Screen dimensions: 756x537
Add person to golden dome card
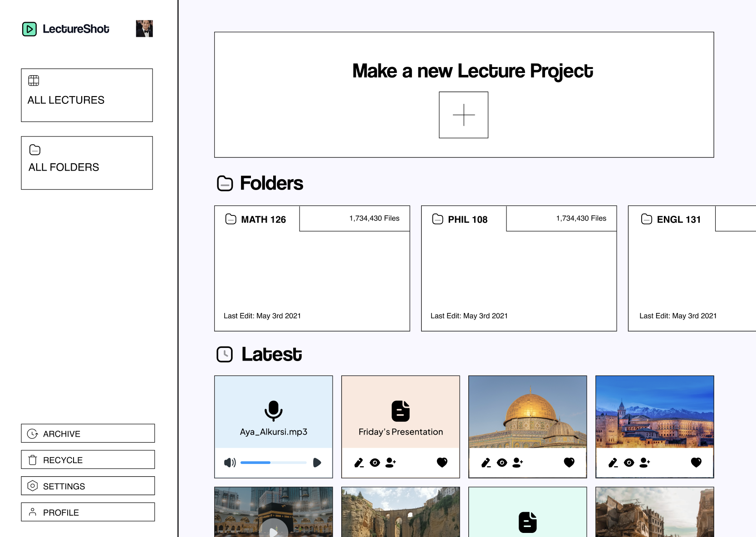click(x=518, y=463)
